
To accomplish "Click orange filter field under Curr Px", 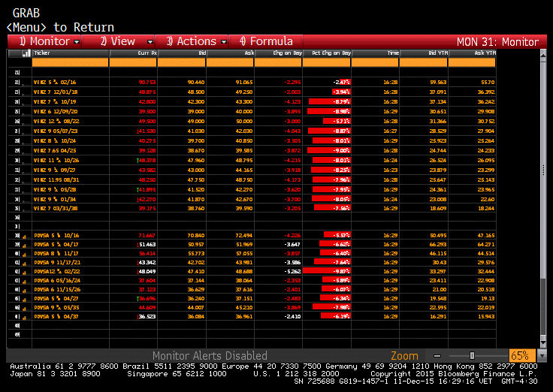I will (133, 62).
